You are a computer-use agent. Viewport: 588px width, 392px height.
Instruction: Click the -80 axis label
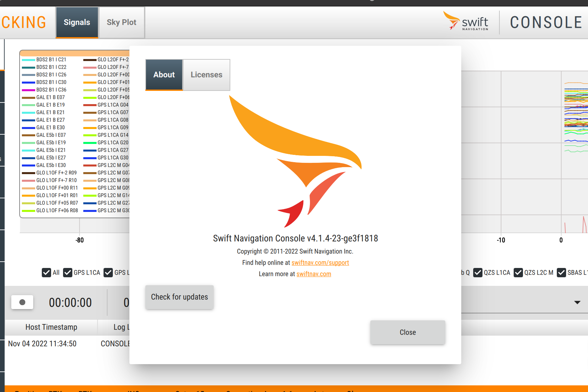pos(80,240)
